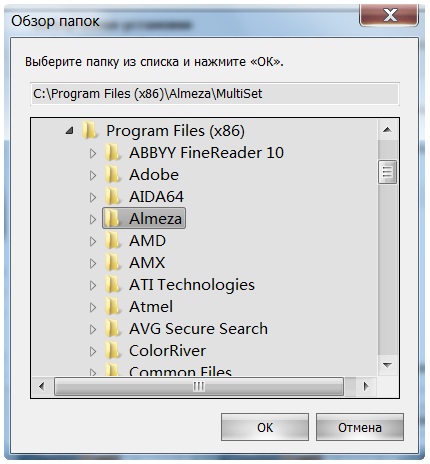Select the Almeza folder in the tree
430x464 pixels.
point(144,219)
